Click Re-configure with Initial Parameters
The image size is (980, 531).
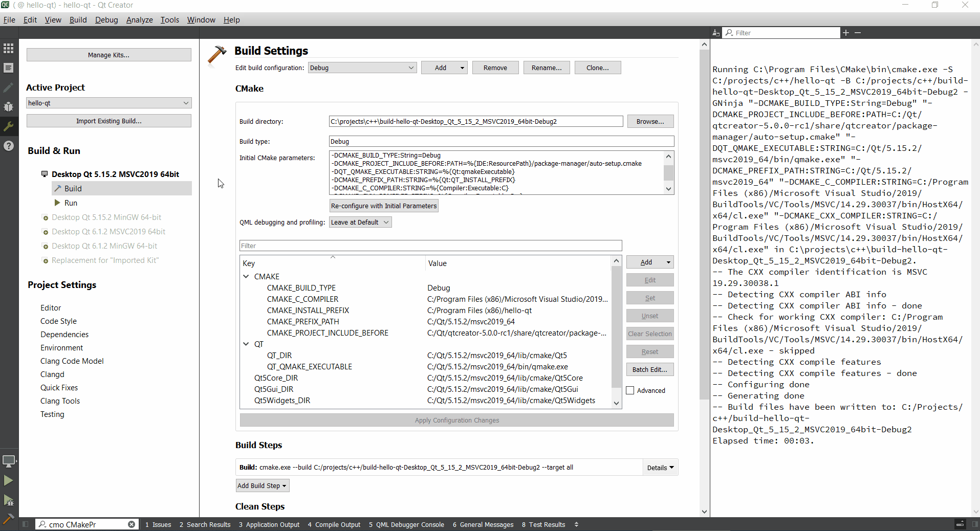383,206
